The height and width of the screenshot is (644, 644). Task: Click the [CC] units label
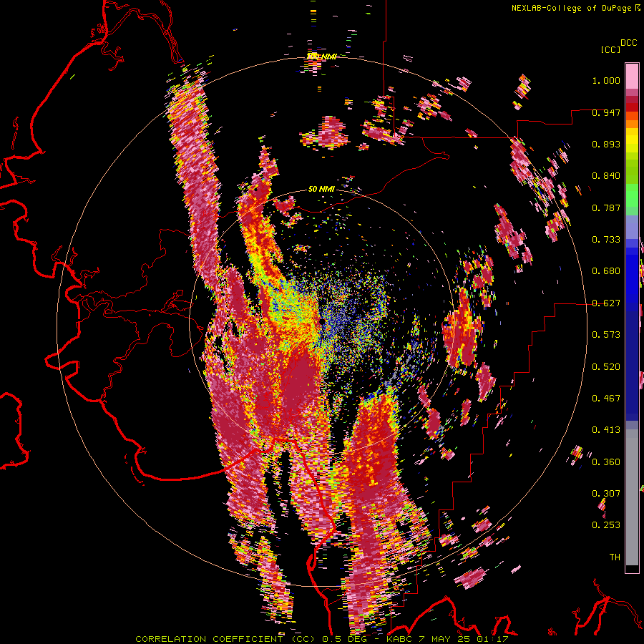[610, 49]
